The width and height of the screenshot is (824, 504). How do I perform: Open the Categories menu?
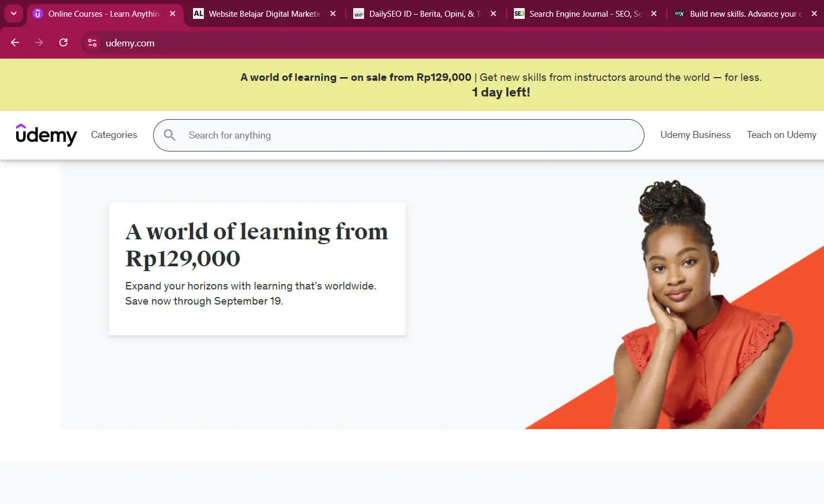tap(114, 135)
